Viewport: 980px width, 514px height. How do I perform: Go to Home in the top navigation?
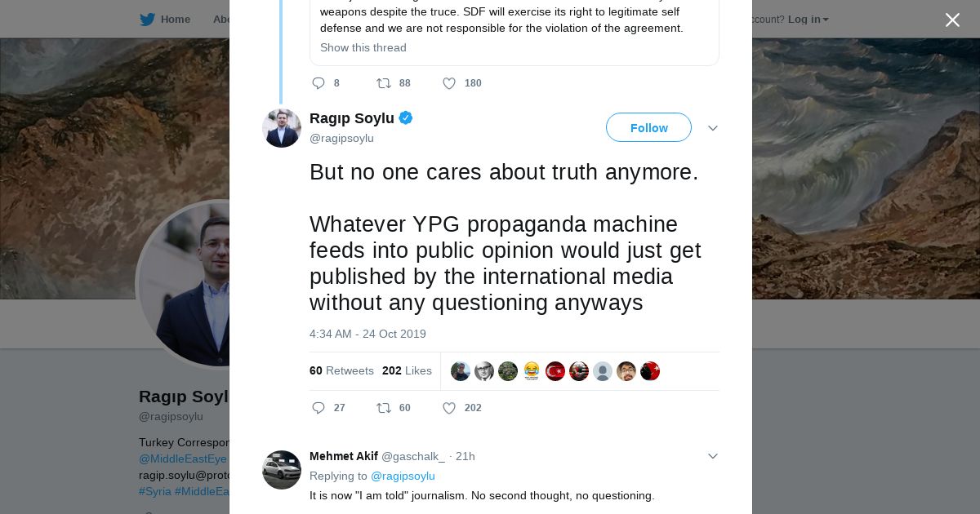pos(175,20)
